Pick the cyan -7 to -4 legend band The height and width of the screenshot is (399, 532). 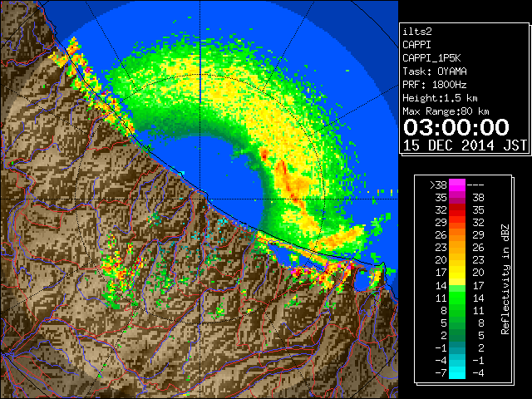(x=457, y=372)
